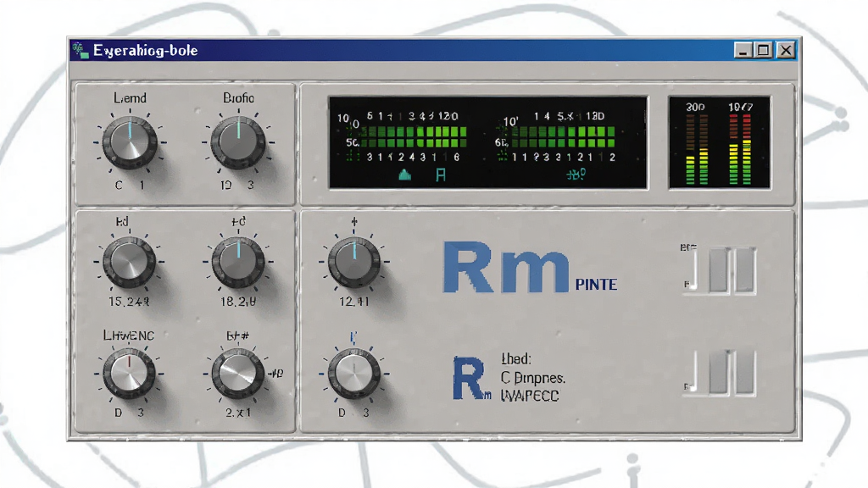Toggle the left switch in the upper switch pair
Viewport: 868px width, 488px height.
coord(719,270)
